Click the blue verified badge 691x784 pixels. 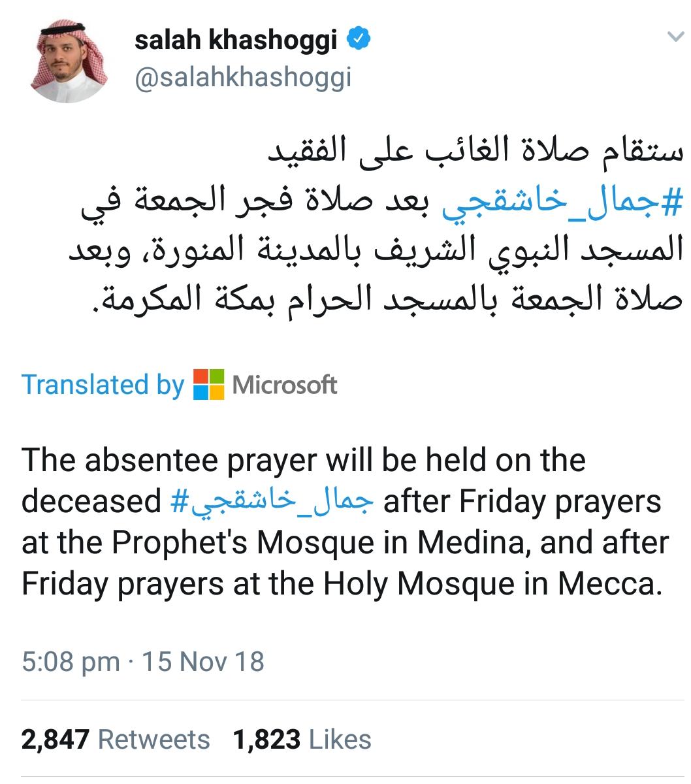(x=358, y=41)
